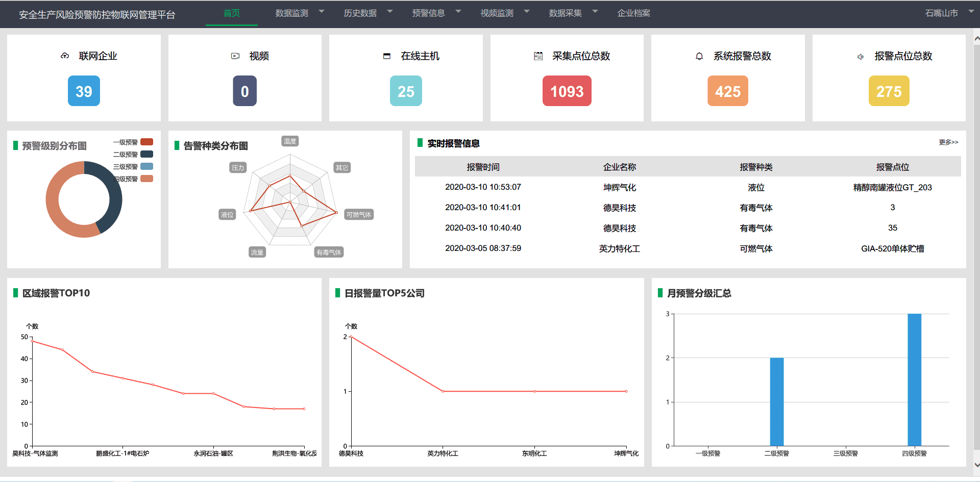
Task: Open 更多>> in 实时报警信息 panel
Action: (x=948, y=143)
